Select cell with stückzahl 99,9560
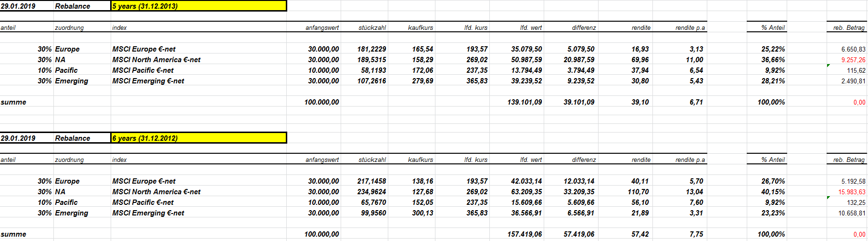The image size is (868, 241). 373,213
